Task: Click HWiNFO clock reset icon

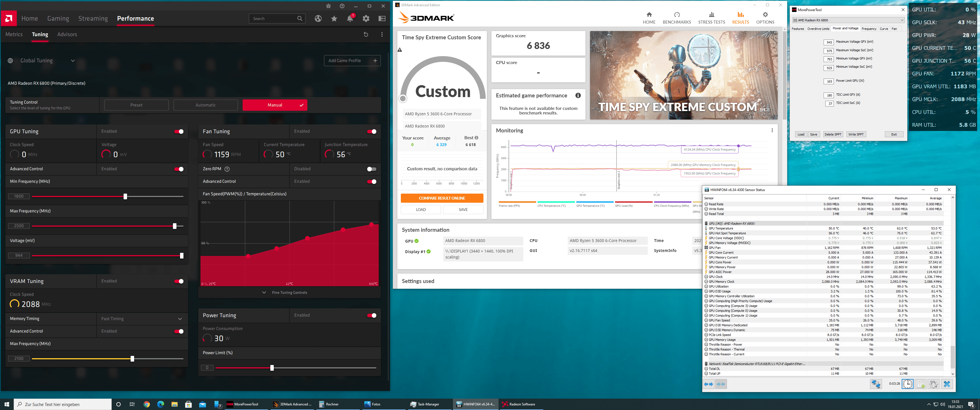Action: (x=907, y=384)
